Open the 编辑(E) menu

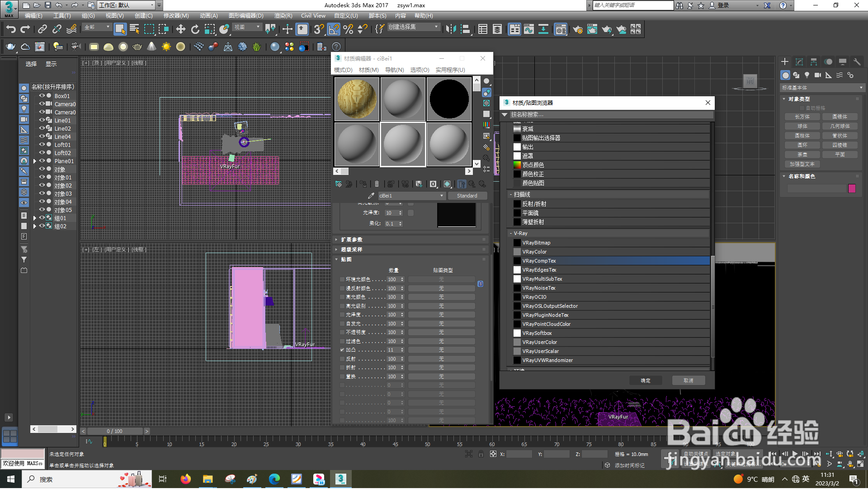33,16
